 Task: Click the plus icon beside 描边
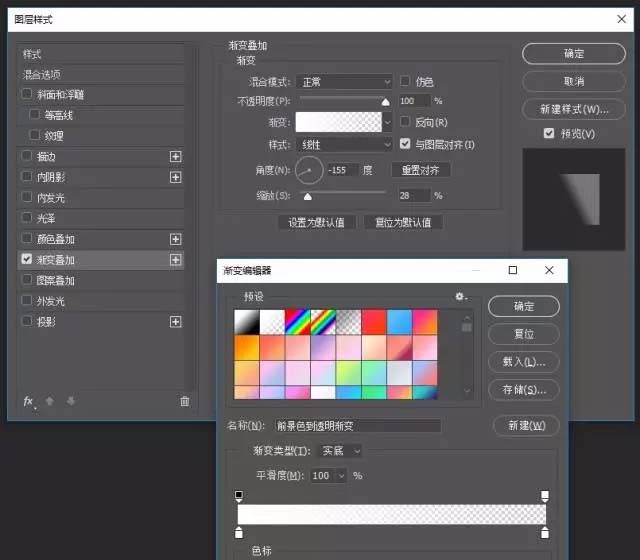tap(176, 157)
